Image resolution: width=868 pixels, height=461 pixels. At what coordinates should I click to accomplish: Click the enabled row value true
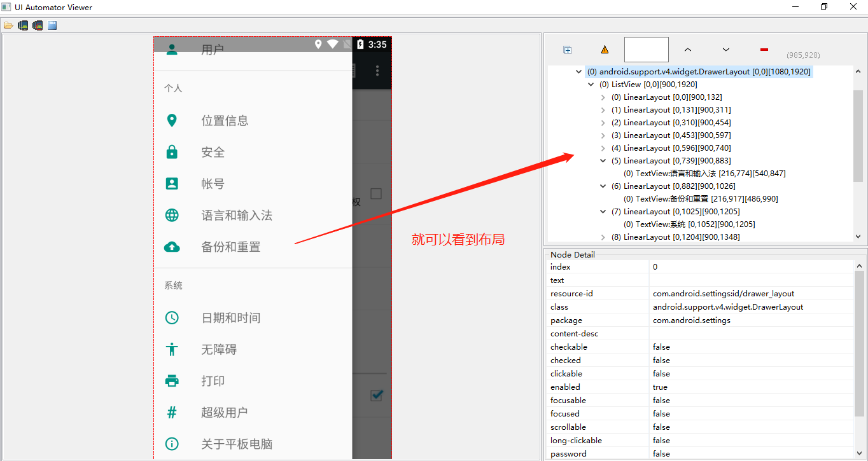click(x=660, y=387)
